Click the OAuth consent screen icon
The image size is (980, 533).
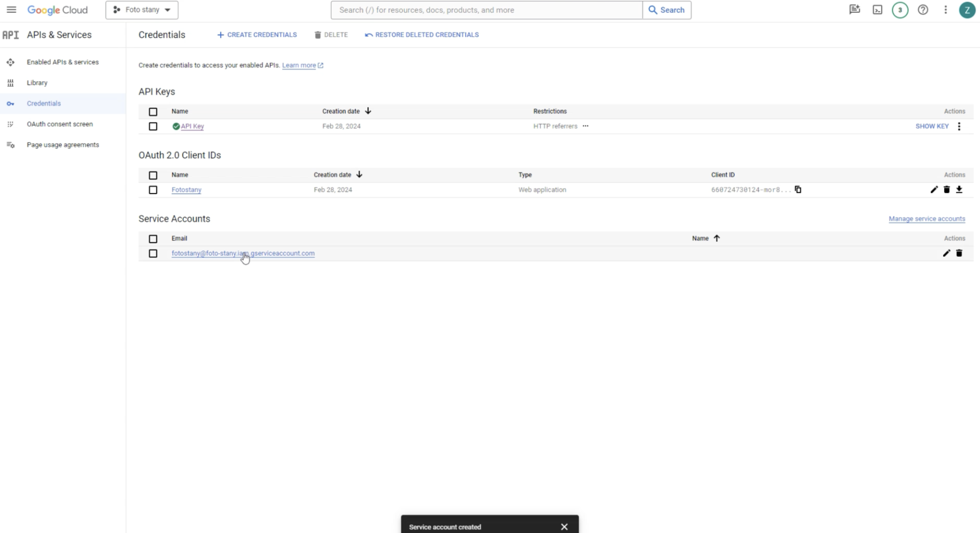tap(10, 124)
